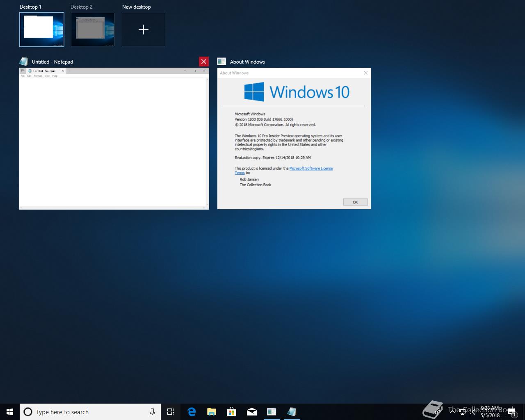Open Action Center notifications
Image resolution: width=525 pixels, height=420 pixels.
click(512, 412)
